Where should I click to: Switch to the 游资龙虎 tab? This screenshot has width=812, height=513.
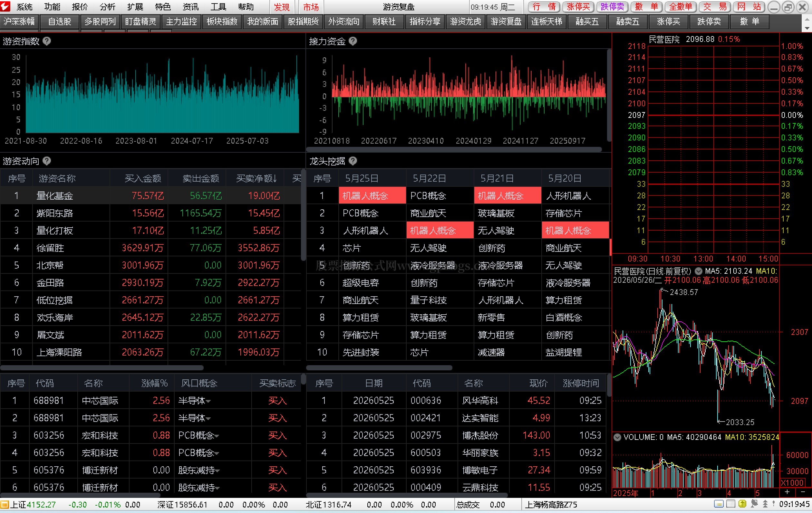[466, 22]
